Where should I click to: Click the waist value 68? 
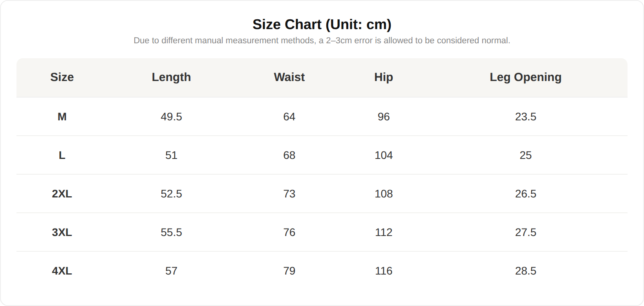coord(289,155)
